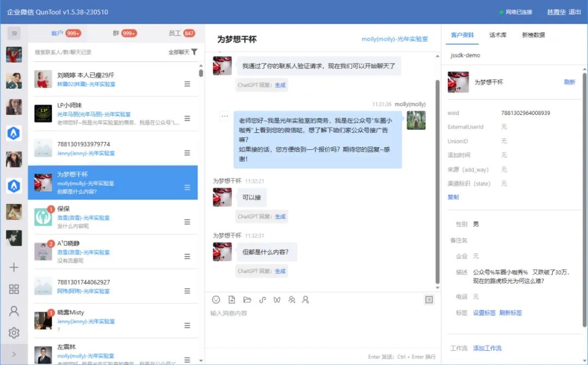Open menu icon on LP小师妹 row

pos(187,119)
